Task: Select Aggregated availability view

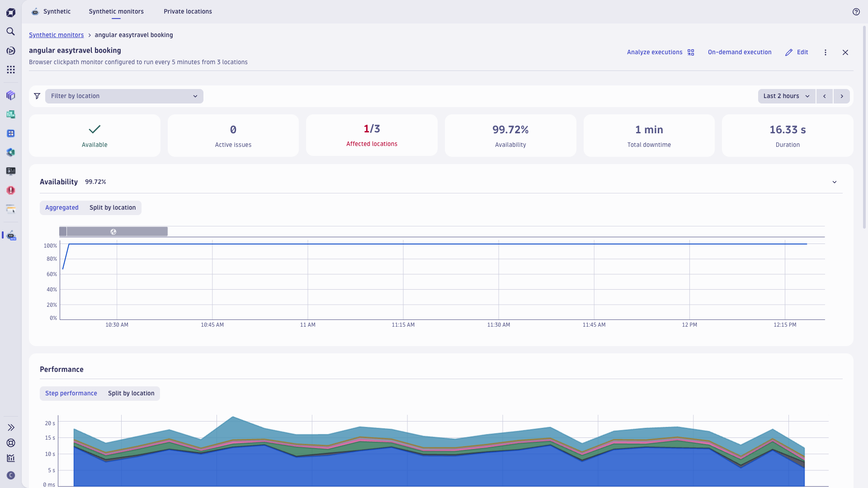Action: pyautogui.click(x=62, y=208)
